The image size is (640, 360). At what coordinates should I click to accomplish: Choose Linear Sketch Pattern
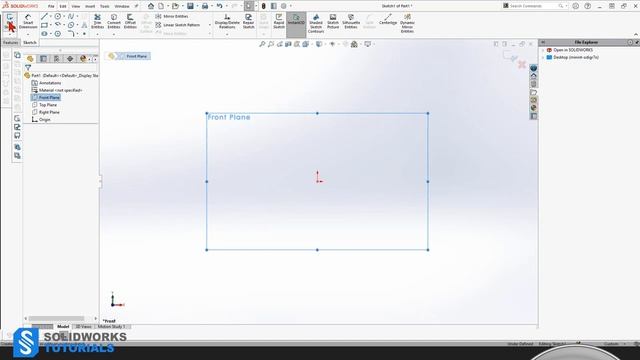(178, 25)
